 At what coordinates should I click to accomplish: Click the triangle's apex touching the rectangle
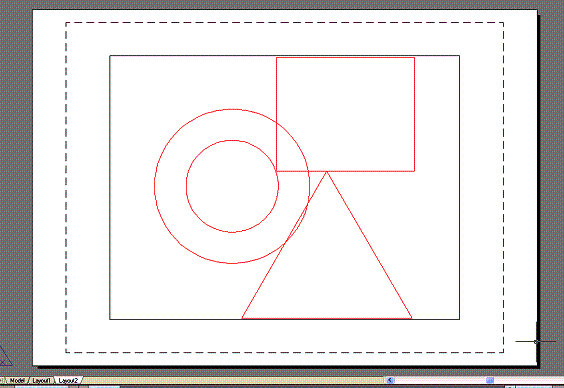(327, 172)
